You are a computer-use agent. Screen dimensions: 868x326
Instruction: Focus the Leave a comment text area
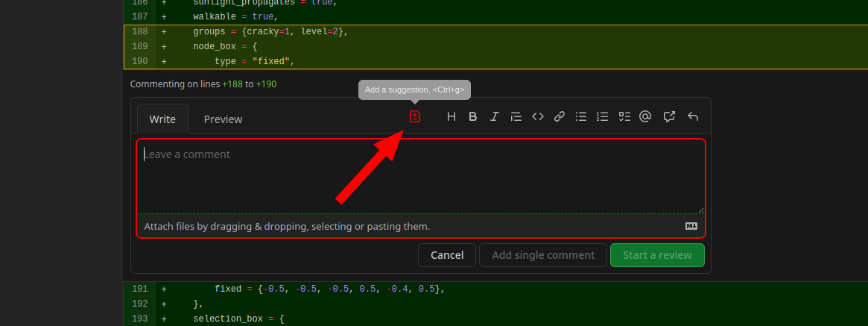pyautogui.click(x=421, y=177)
